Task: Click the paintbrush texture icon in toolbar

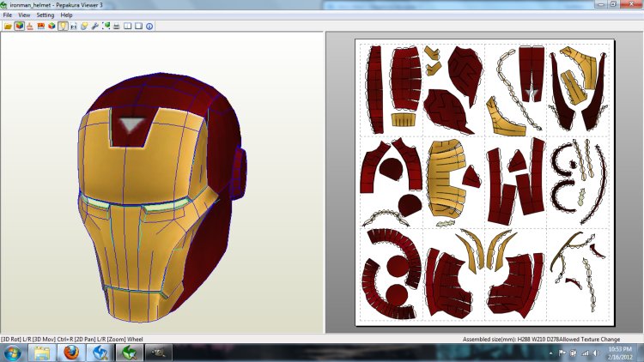Action: (30, 26)
